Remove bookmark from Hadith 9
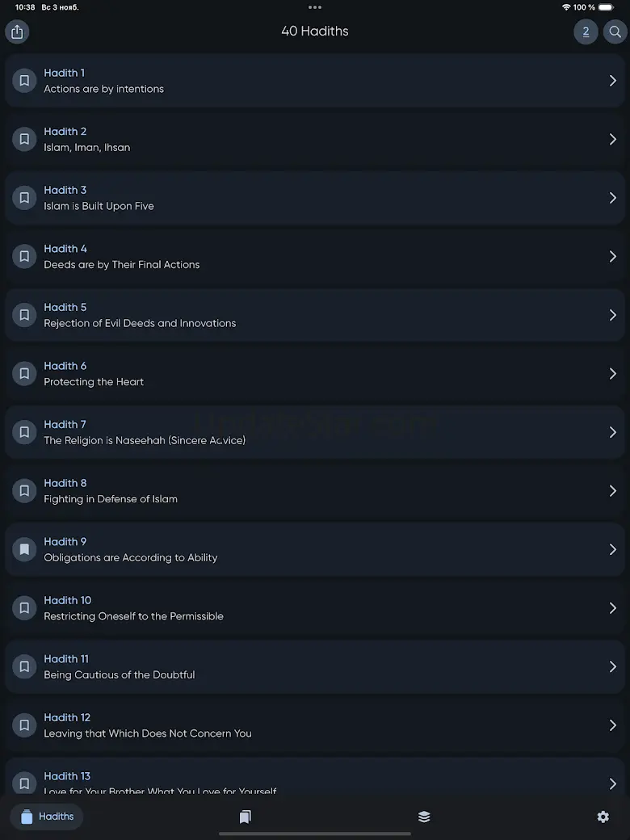The width and height of the screenshot is (630, 840). [24, 549]
